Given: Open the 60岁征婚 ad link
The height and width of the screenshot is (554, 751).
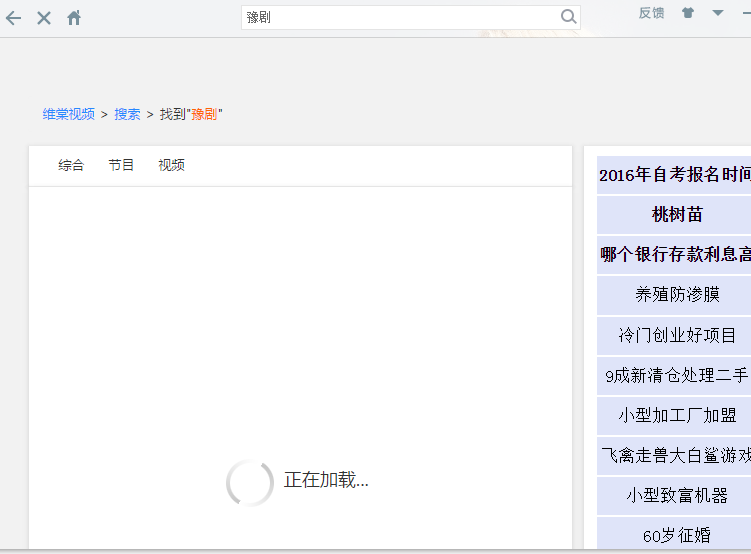Looking at the screenshot, I should point(677,535).
